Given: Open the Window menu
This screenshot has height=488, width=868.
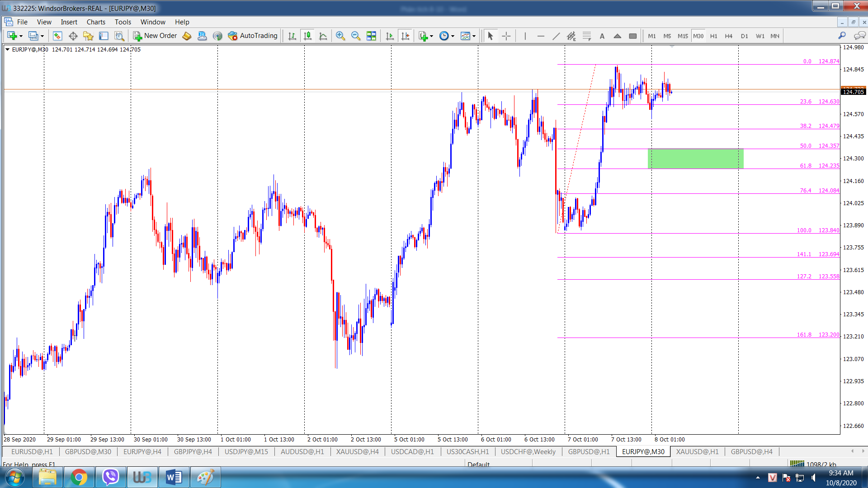Looking at the screenshot, I should tap(153, 22).
